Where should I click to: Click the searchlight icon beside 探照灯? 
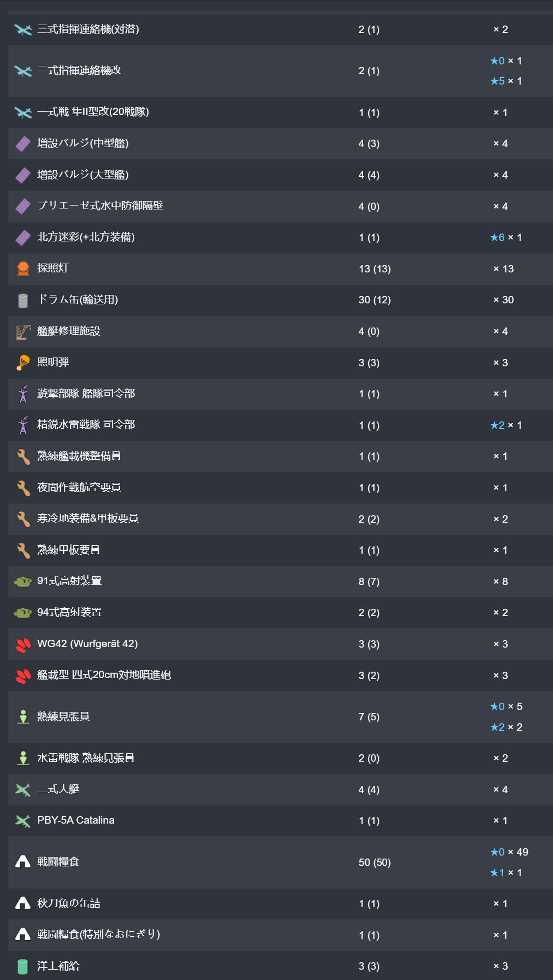click(x=23, y=268)
